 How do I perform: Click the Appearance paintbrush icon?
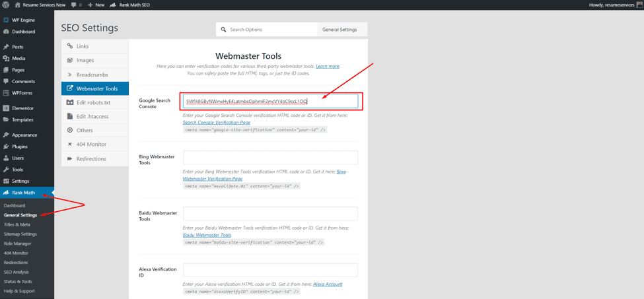tap(6, 135)
